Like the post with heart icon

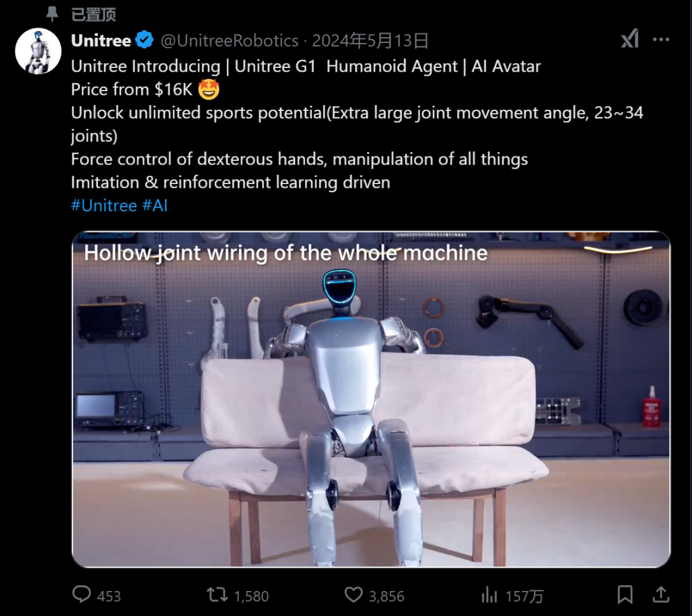pos(354,595)
